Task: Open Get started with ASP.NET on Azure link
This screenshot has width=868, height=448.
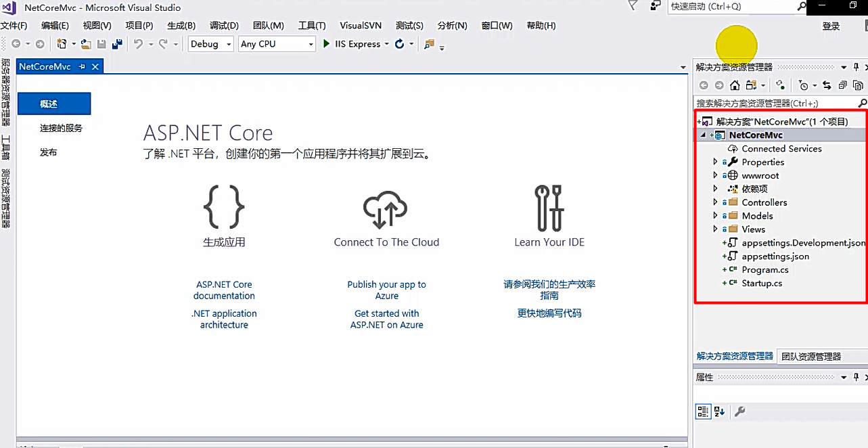Action: coord(387,319)
